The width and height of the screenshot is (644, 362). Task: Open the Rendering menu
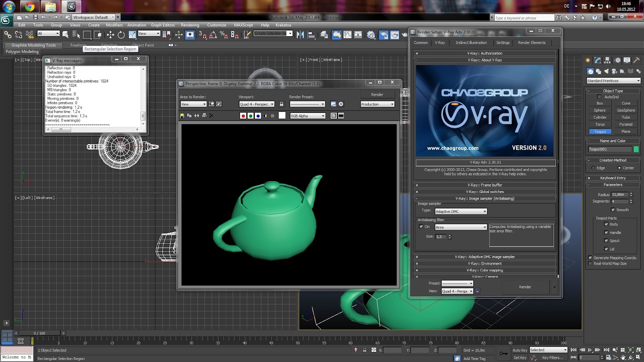click(190, 25)
